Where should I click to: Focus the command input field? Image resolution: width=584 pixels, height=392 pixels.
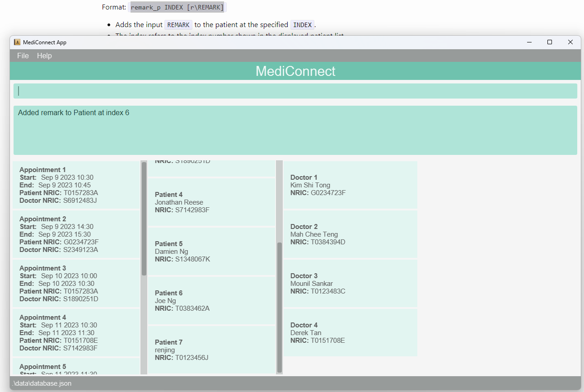click(295, 91)
